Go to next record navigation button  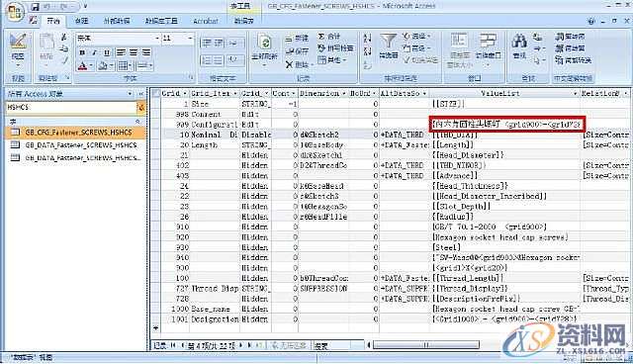pyautogui.click(x=241, y=345)
